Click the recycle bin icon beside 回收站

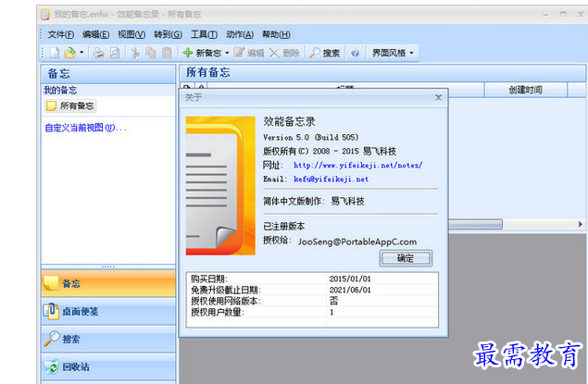click(x=52, y=366)
